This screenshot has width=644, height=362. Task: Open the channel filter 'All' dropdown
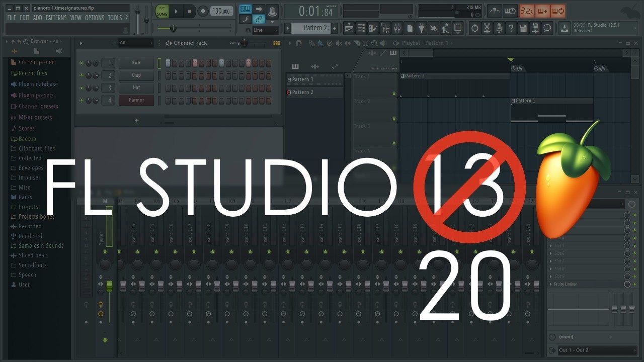136,43
